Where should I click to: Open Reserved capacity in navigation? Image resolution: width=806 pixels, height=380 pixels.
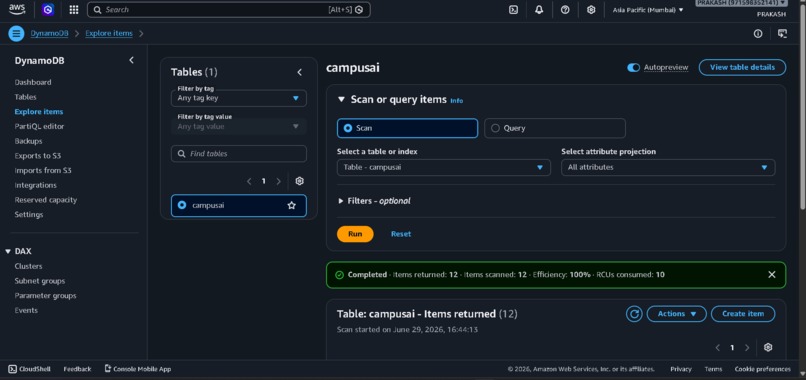(x=45, y=200)
